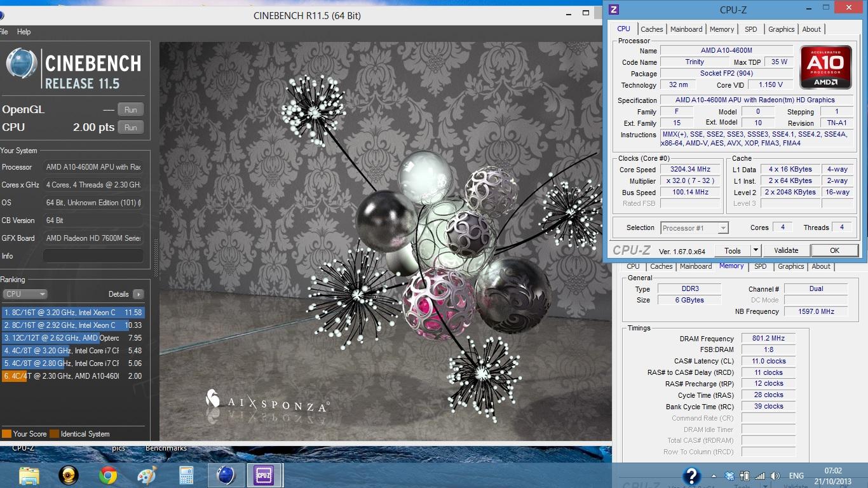
Task: Switch to Graphics tab in front CPU-Z window
Action: pos(782,29)
